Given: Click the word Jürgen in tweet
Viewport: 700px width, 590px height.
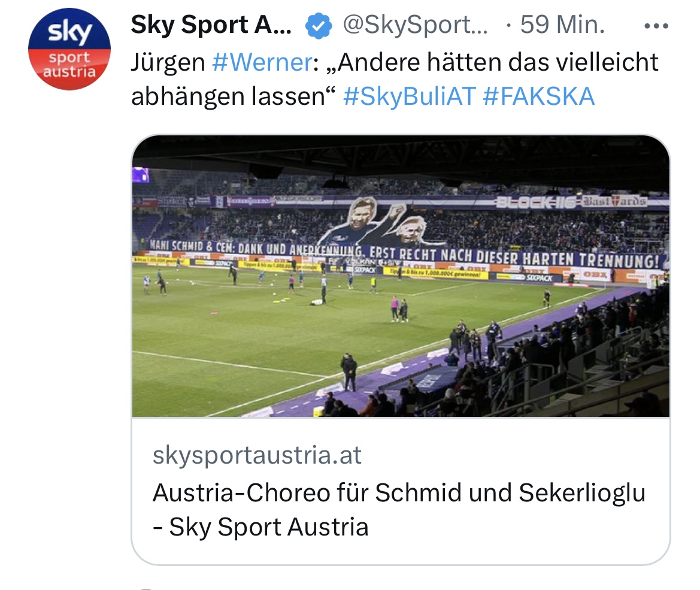Looking at the screenshot, I should [x=168, y=62].
